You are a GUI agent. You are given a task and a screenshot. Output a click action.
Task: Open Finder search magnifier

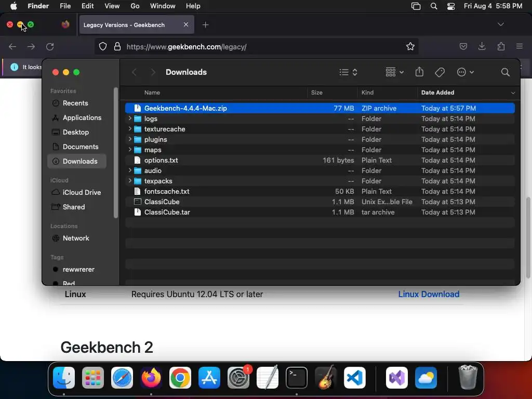point(505,72)
